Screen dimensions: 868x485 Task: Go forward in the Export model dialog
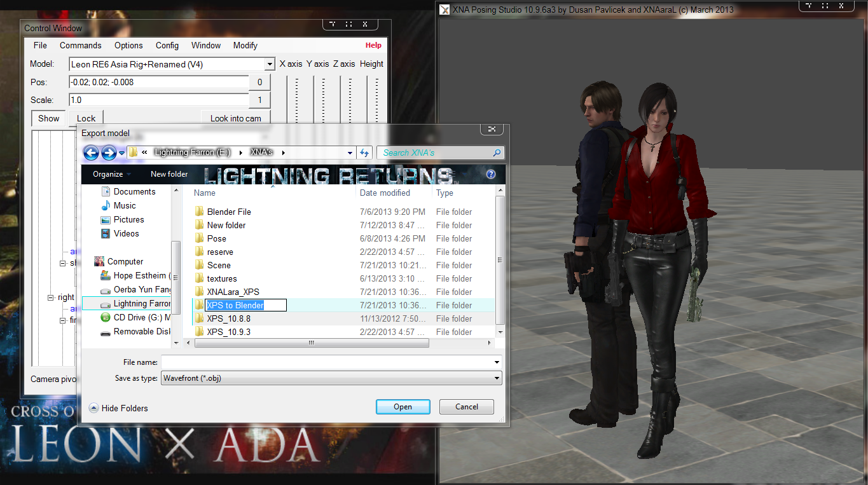[x=109, y=153]
